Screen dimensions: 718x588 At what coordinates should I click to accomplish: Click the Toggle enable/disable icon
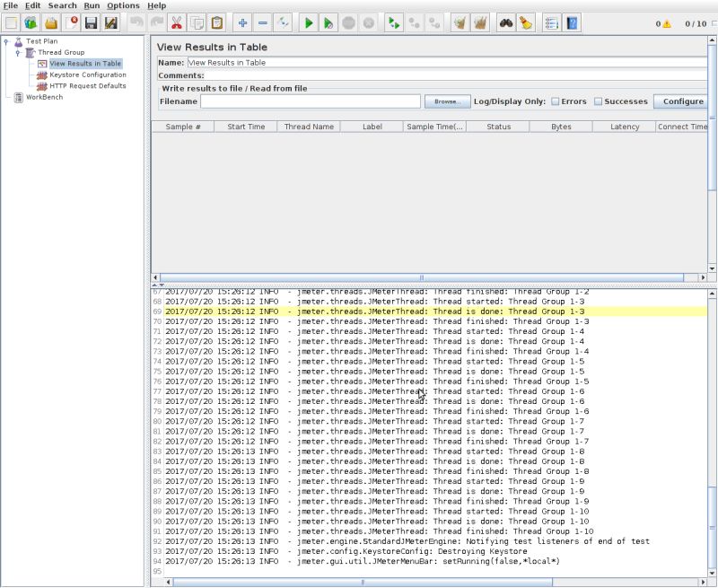click(x=283, y=23)
